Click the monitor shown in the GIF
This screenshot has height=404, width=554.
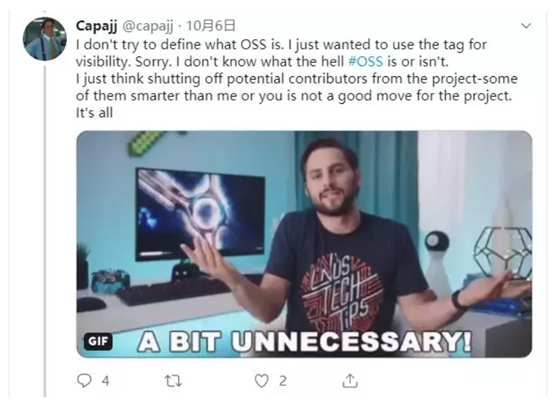(200, 213)
